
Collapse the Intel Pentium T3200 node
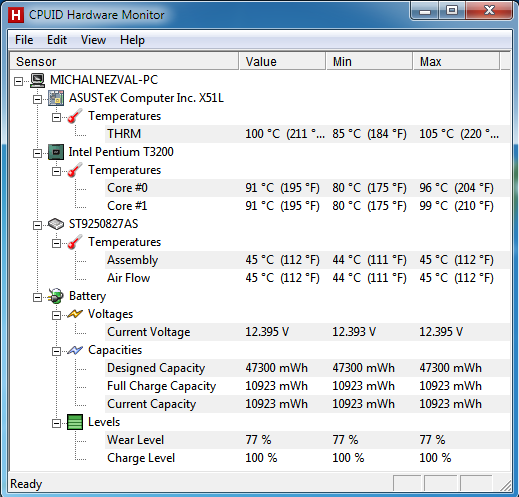(37, 153)
